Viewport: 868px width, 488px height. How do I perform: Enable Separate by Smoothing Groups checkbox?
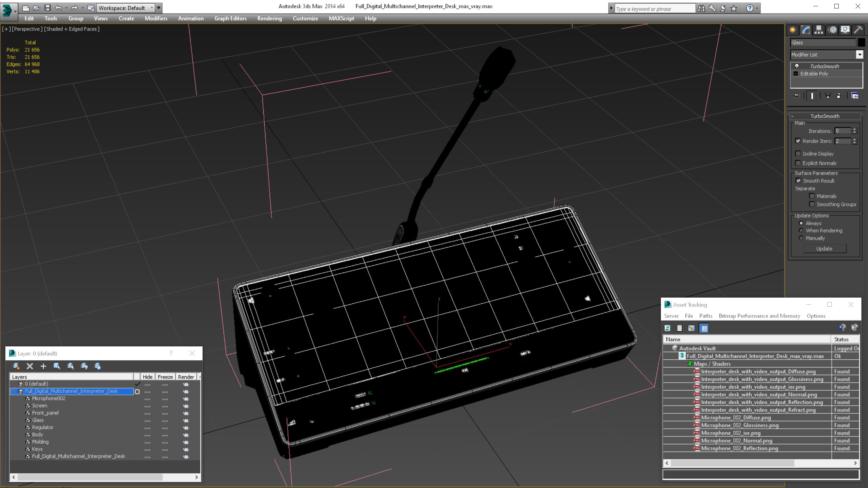tap(812, 204)
